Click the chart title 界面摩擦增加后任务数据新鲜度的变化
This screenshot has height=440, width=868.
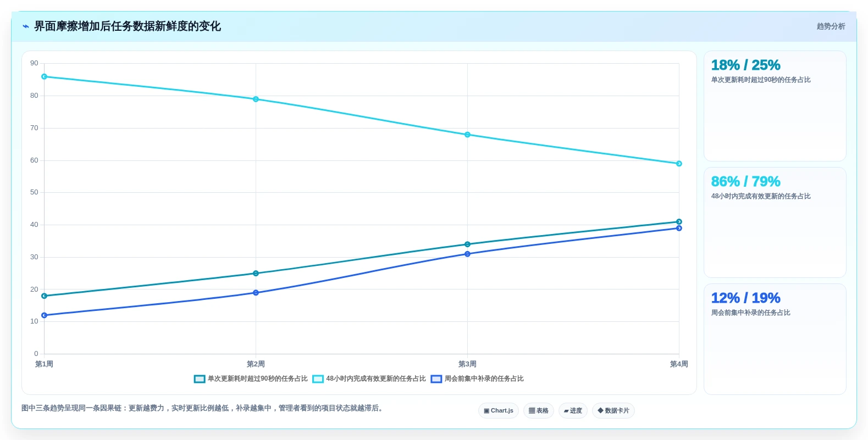(x=128, y=26)
